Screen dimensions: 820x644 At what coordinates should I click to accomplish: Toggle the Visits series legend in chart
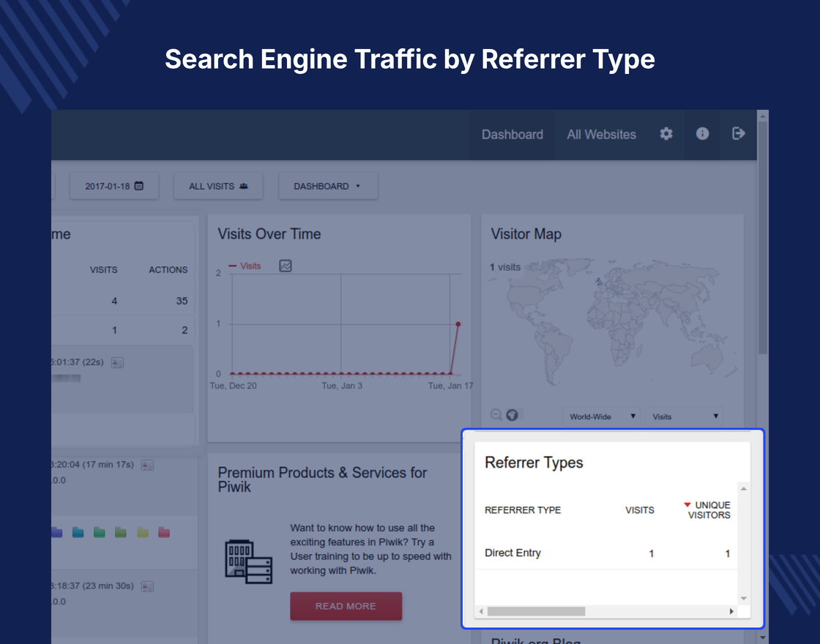tap(245, 266)
